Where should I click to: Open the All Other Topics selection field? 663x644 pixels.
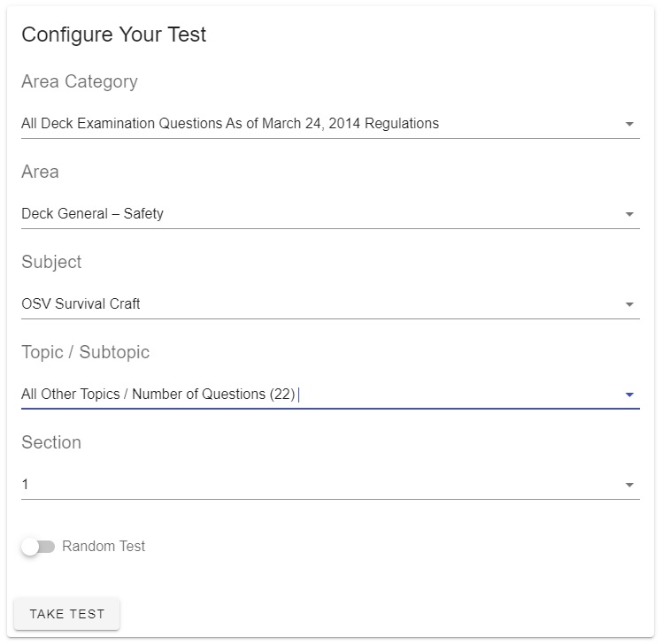pyautogui.click(x=330, y=395)
